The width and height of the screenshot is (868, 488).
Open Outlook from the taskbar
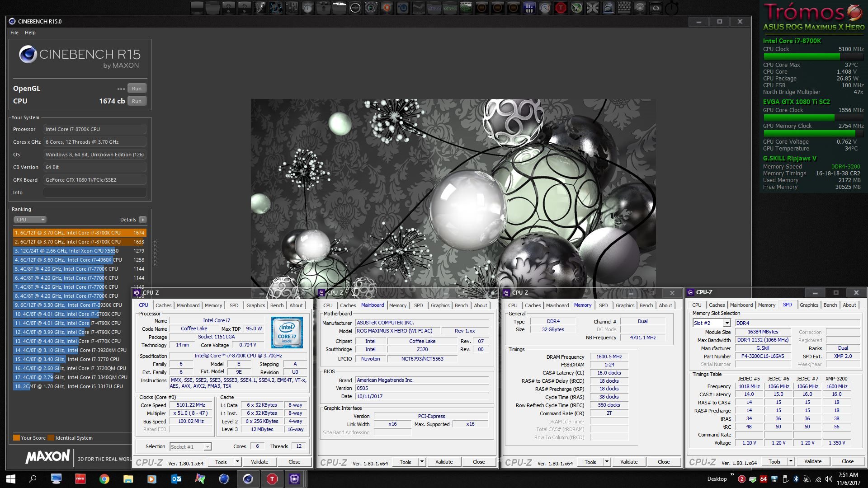click(176, 479)
